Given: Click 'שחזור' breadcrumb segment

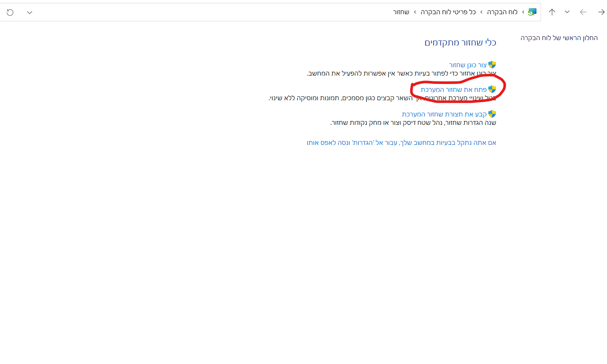Looking at the screenshot, I should (x=401, y=12).
